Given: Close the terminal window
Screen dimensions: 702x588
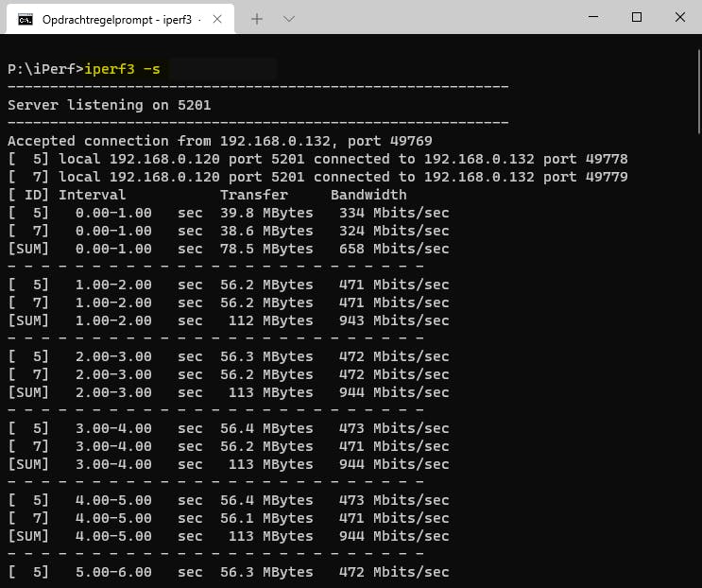Looking at the screenshot, I should tap(680, 17).
